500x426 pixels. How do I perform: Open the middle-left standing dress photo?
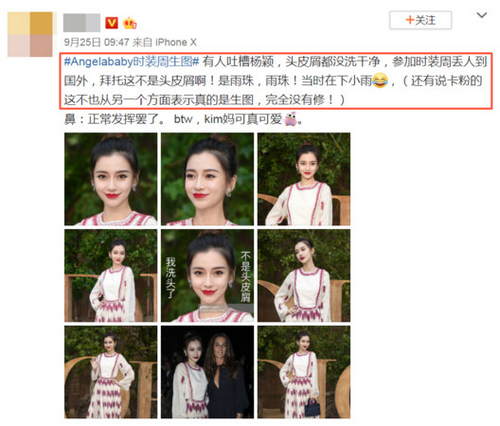[111, 276]
